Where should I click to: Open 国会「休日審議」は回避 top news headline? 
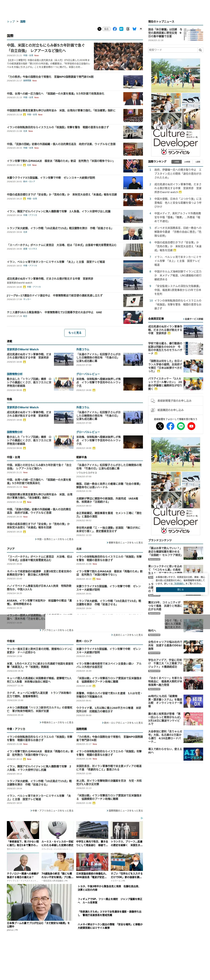coord(165,33)
